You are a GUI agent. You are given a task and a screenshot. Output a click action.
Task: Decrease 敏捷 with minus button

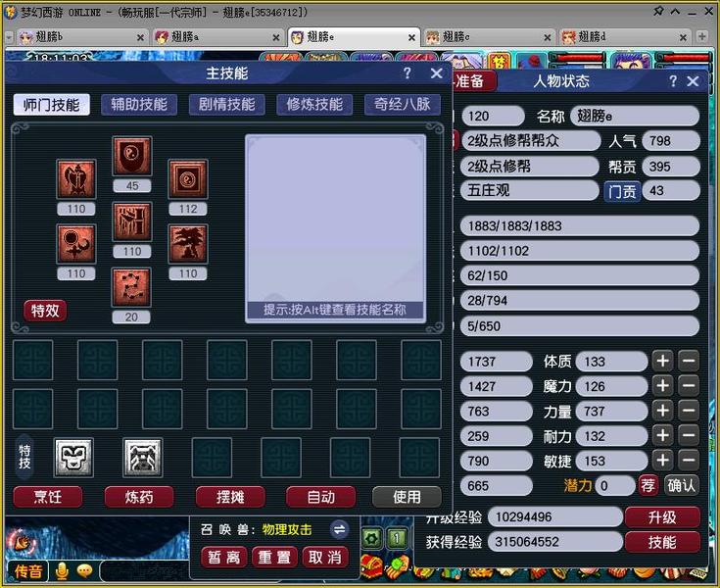[689, 461]
